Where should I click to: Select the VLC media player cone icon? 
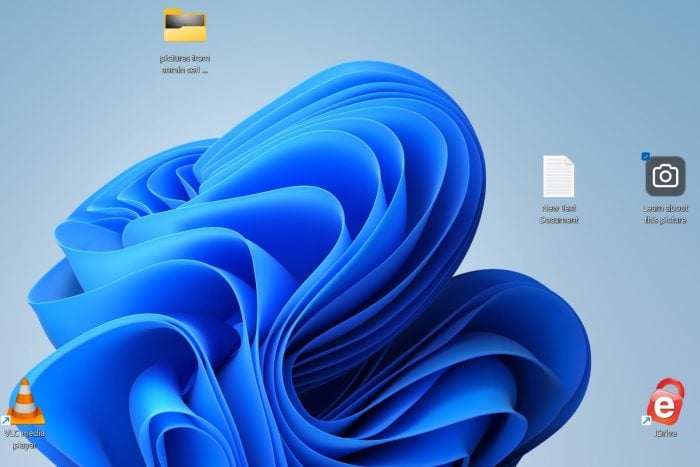(25, 401)
